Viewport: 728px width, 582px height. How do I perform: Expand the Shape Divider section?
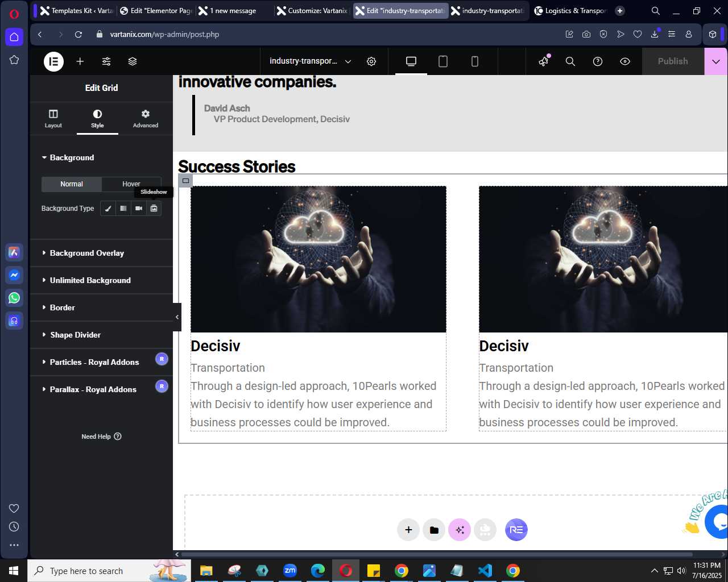coord(101,335)
